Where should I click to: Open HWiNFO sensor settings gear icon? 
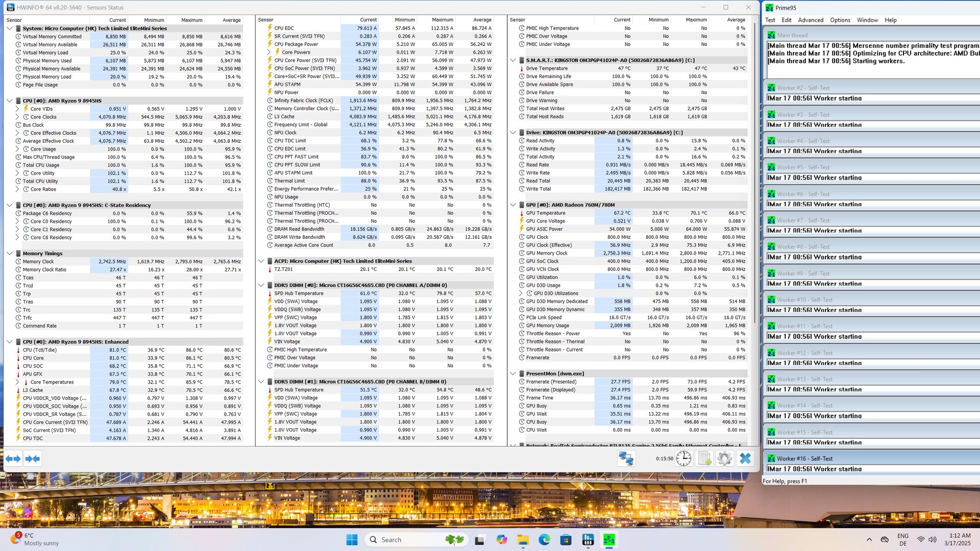724,459
